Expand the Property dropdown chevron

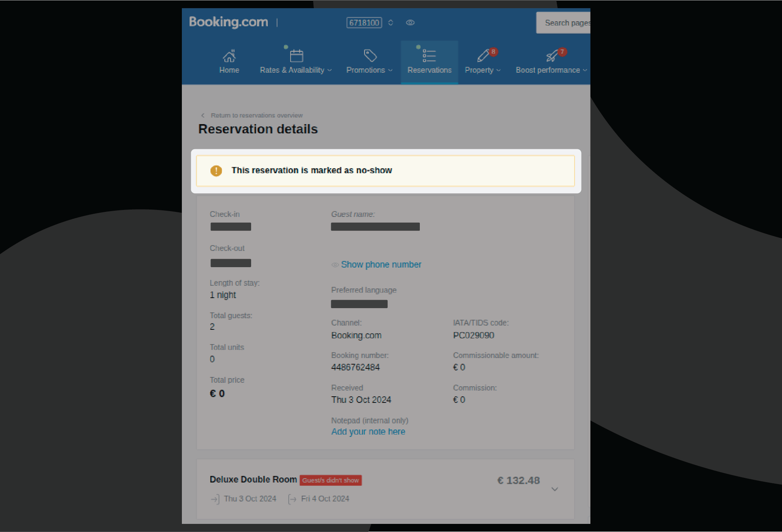(498, 70)
